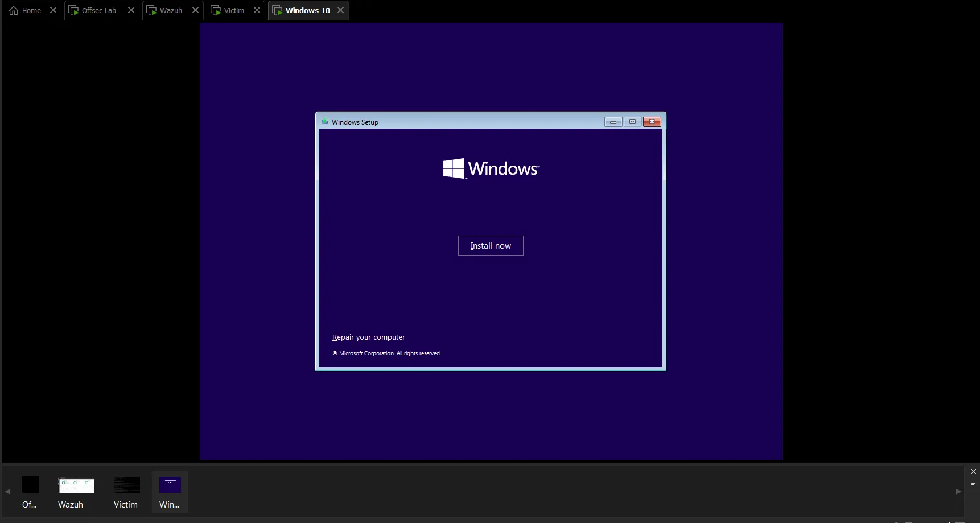This screenshot has width=980, height=523.
Task: Close the thumbnail bar
Action: point(973,472)
